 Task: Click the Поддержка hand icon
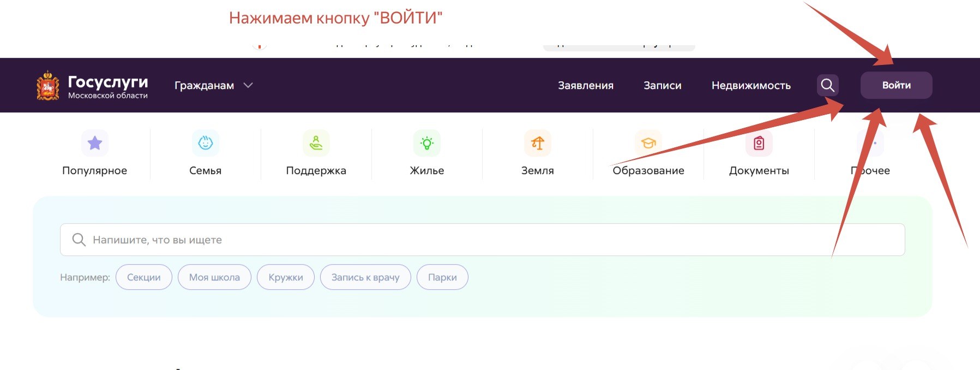[316, 143]
